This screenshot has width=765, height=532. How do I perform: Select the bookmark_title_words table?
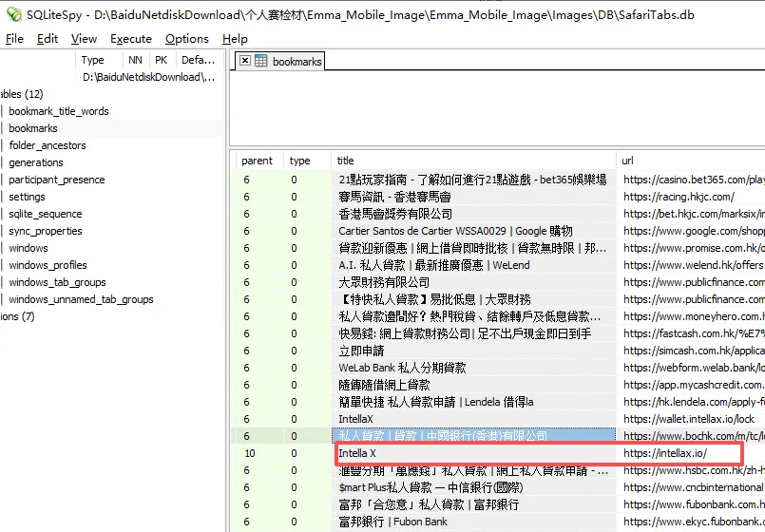pyautogui.click(x=59, y=111)
